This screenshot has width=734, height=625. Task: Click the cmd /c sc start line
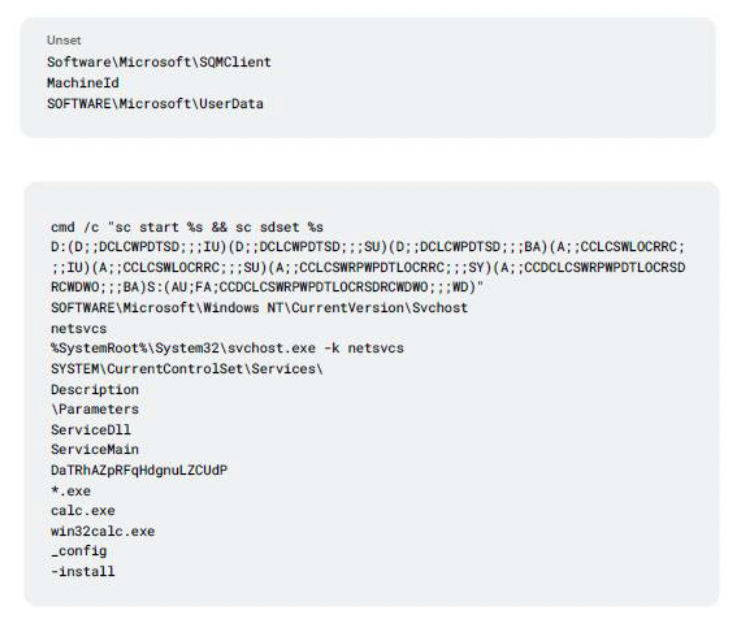[x=187, y=227]
